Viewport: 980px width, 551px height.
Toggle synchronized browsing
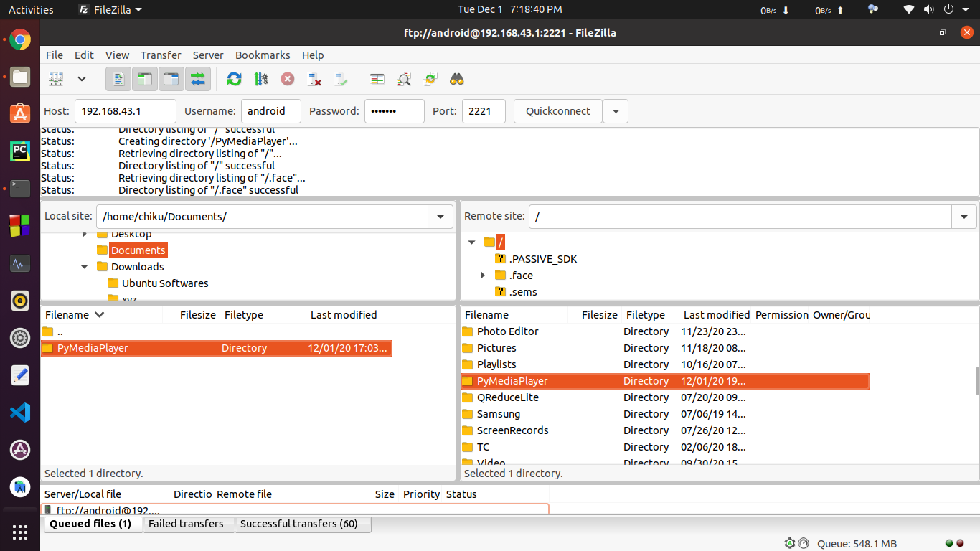tap(430, 79)
